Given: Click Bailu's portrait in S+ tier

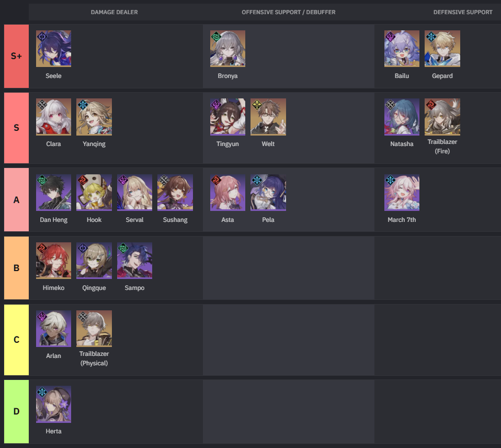Looking at the screenshot, I should point(402,49).
